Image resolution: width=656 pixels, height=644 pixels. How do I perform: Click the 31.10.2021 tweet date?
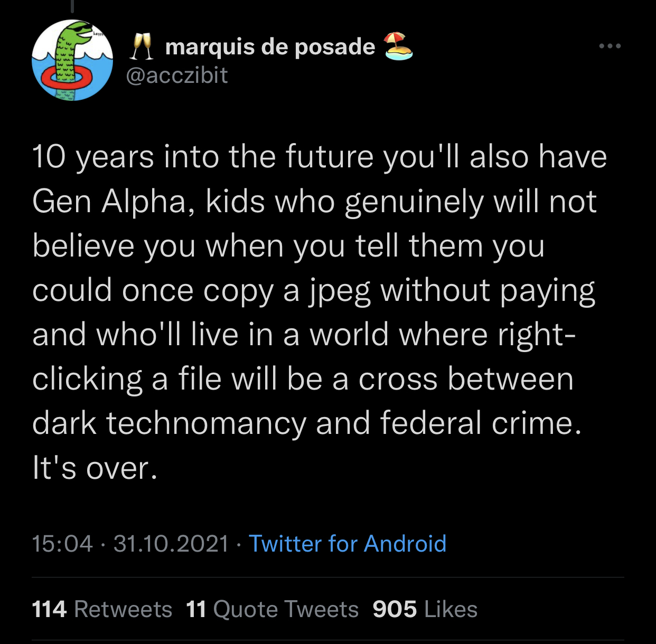pyautogui.click(x=171, y=544)
